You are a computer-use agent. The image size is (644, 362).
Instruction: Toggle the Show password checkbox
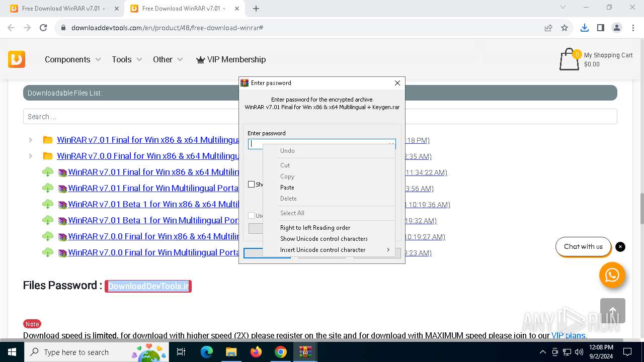pos(252,185)
